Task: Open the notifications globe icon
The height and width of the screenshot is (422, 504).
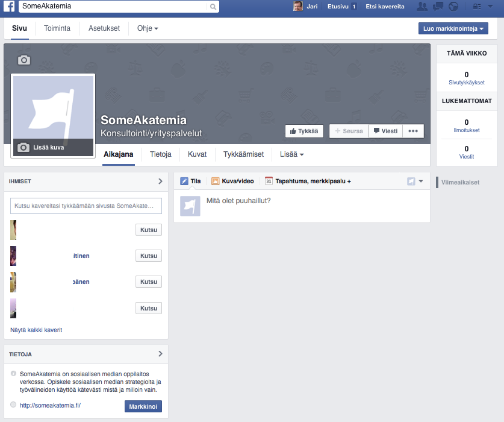Action: pos(453,7)
